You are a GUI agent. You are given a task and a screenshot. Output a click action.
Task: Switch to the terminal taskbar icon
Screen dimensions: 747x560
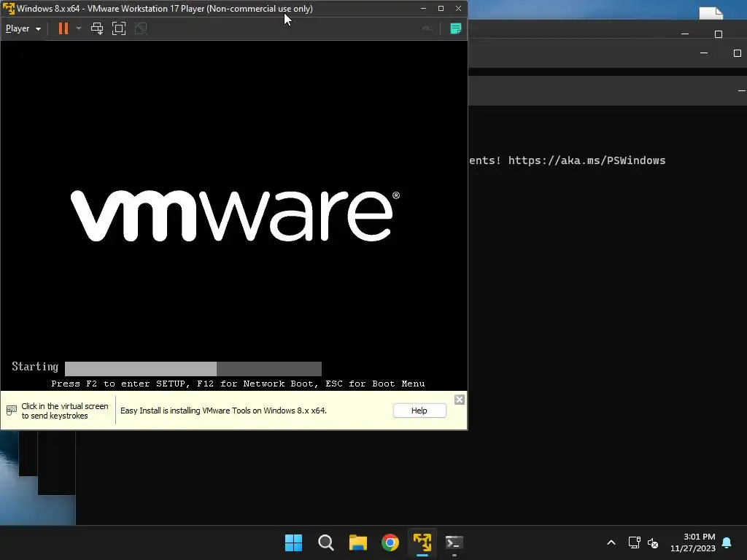point(454,542)
